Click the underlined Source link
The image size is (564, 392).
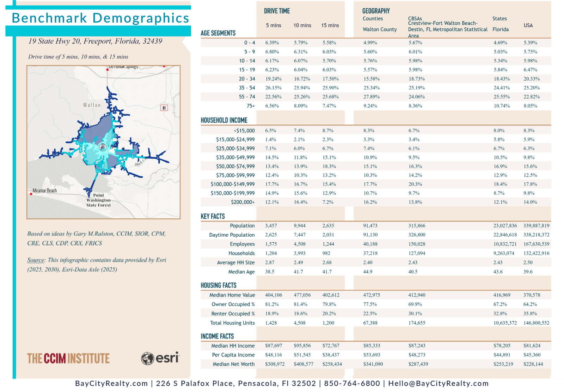coord(36,260)
